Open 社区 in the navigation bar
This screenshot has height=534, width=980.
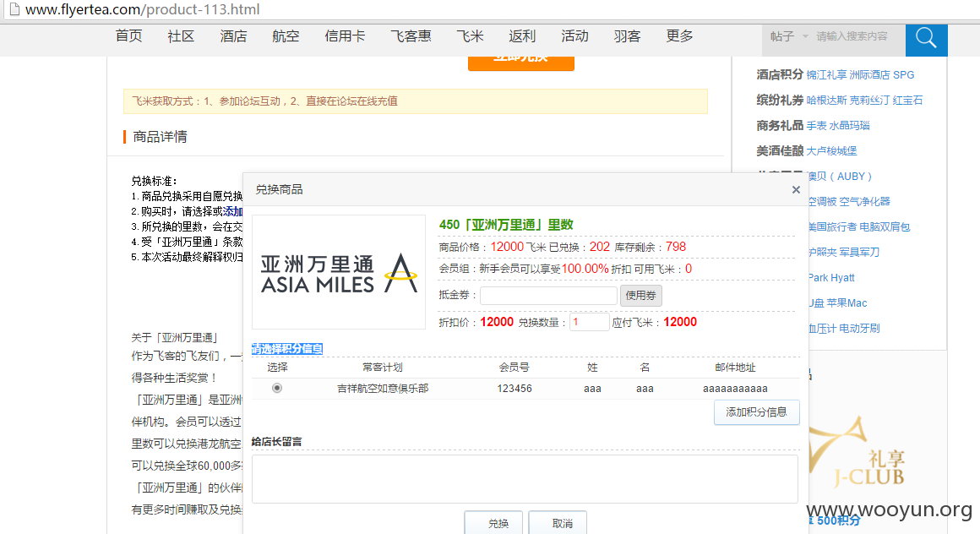[182, 35]
